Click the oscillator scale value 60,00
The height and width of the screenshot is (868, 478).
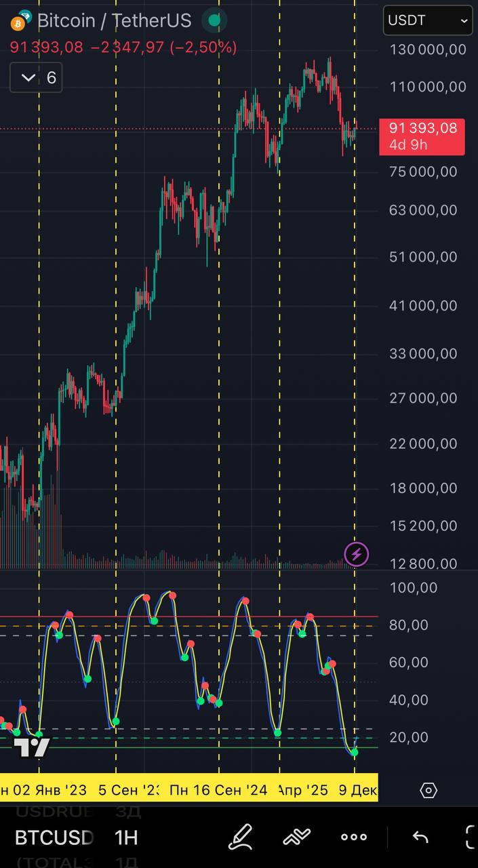pos(409,662)
